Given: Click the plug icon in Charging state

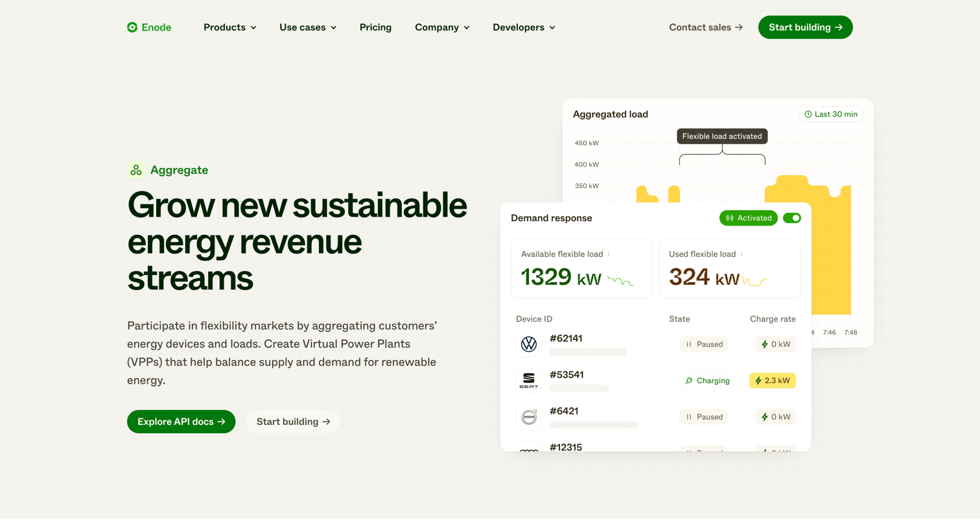Looking at the screenshot, I should [x=689, y=381].
